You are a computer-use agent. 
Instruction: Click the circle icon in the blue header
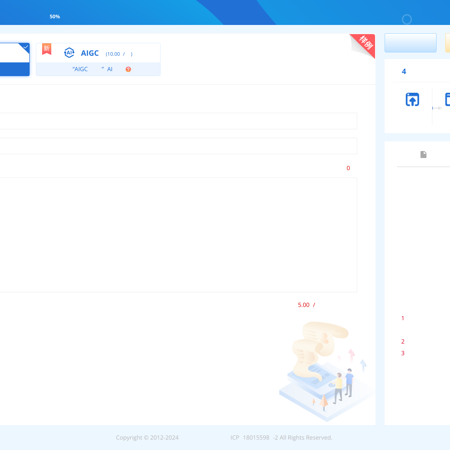(407, 19)
